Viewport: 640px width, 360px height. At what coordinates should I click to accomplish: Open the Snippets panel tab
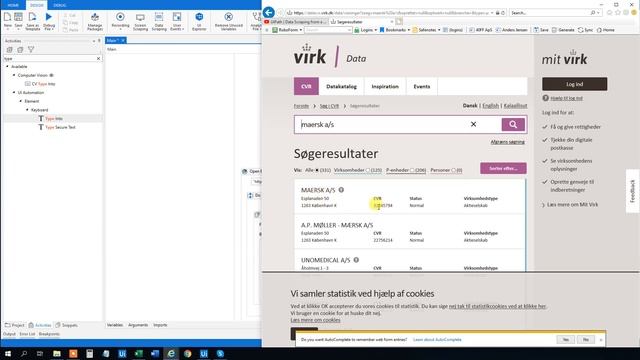pos(66,325)
